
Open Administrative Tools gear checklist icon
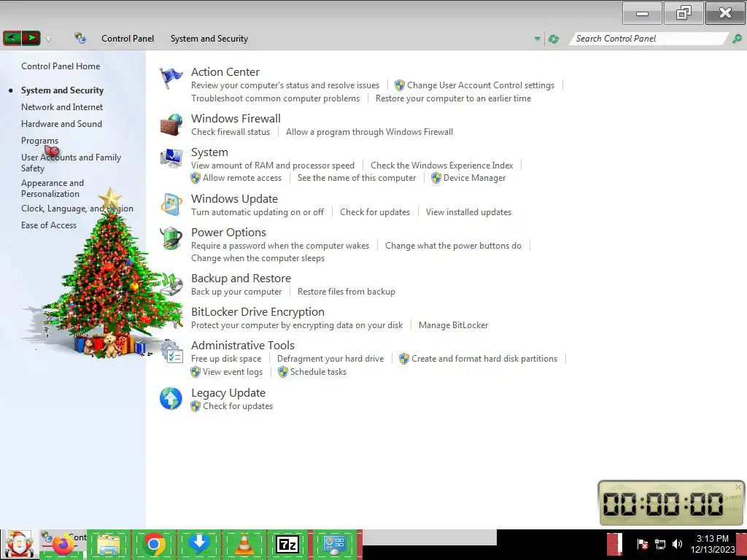click(171, 351)
